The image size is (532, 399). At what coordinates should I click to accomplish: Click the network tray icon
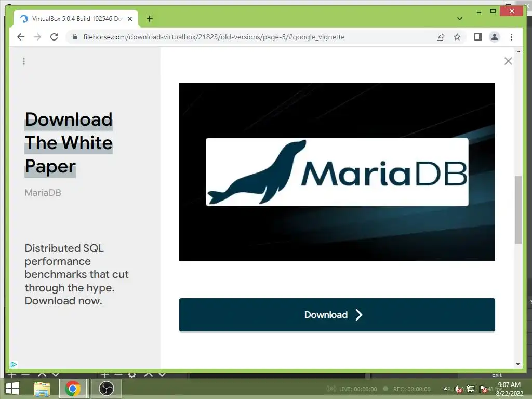(471, 389)
